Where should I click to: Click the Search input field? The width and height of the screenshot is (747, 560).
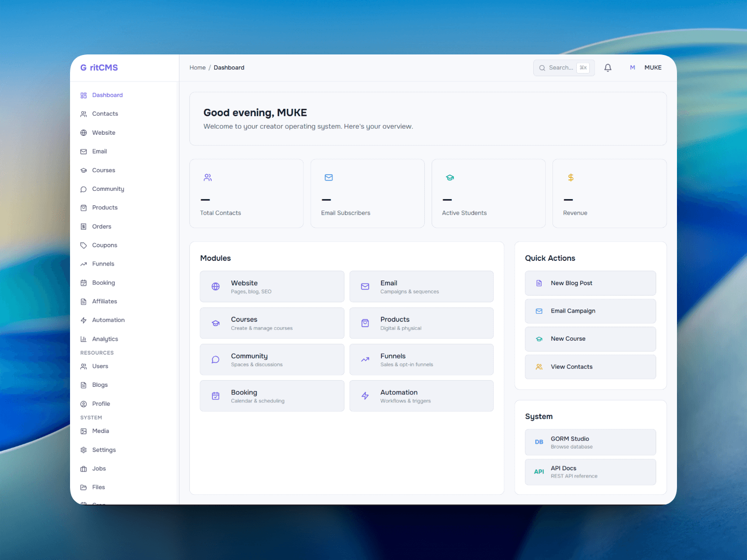[560, 68]
